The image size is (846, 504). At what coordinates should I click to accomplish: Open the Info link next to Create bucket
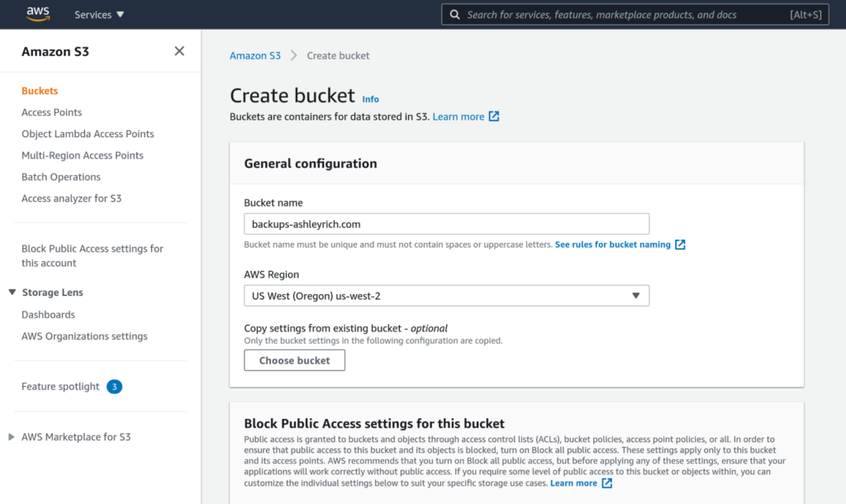pos(370,99)
